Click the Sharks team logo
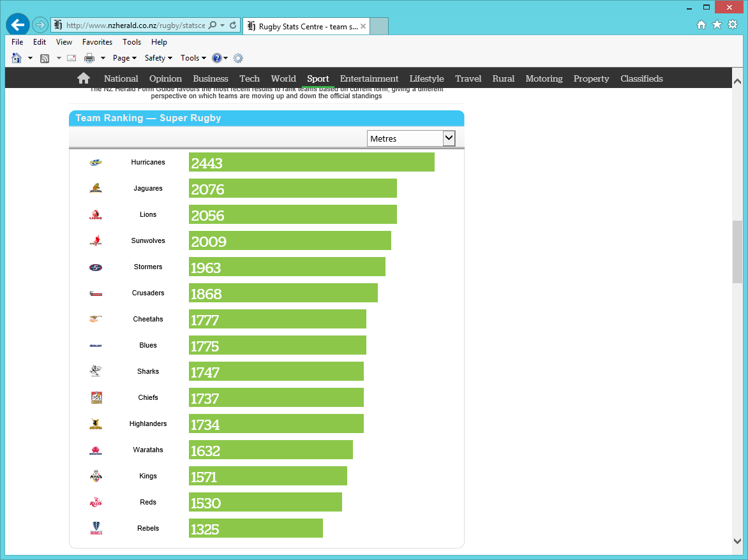 pos(95,371)
